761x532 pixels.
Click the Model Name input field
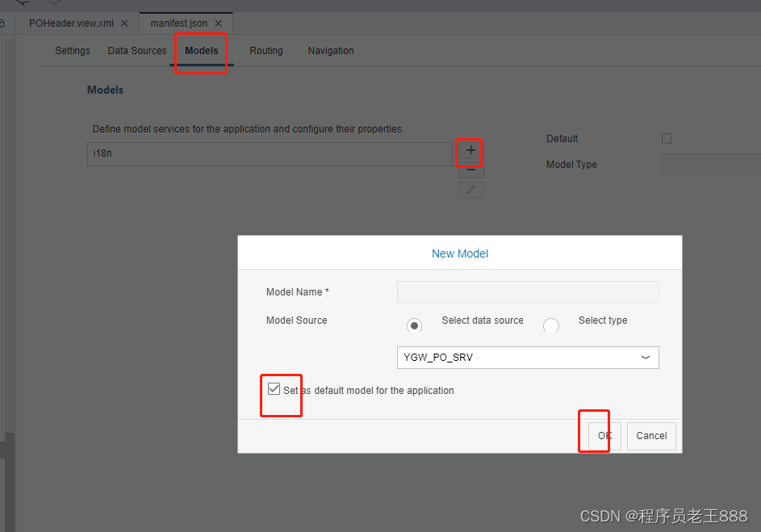tap(528, 292)
